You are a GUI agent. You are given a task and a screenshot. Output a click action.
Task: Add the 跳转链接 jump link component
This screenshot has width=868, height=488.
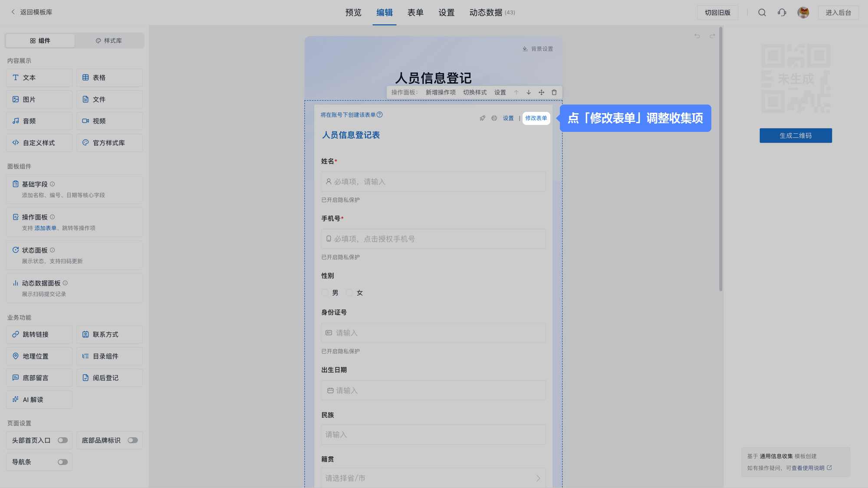[x=39, y=334]
